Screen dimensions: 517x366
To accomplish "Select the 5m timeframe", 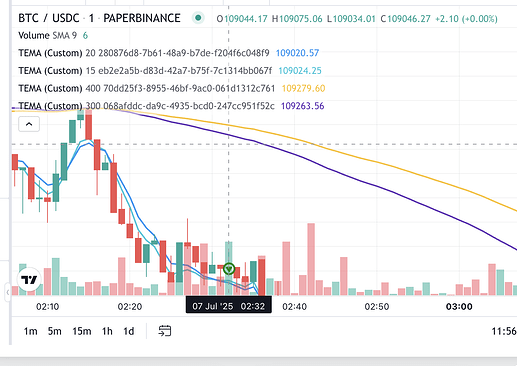I will (x=55, y=331).
